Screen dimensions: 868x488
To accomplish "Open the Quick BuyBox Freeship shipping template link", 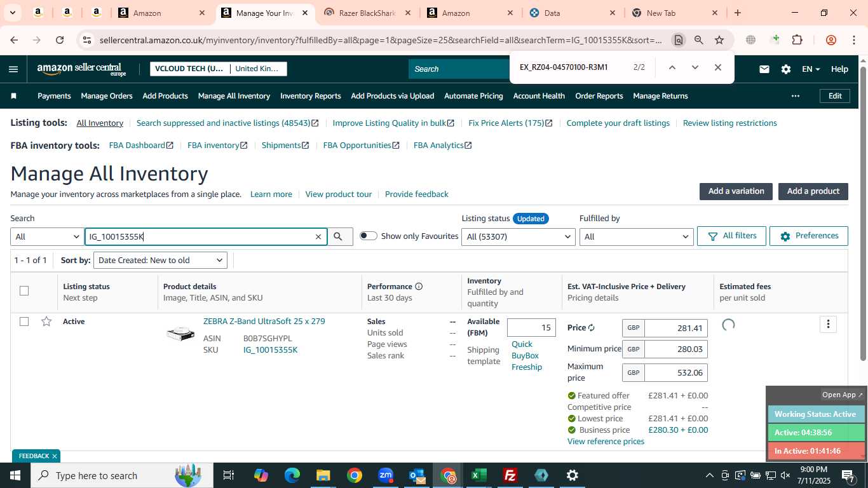I will pyautogui.click(x=527, y=356).
